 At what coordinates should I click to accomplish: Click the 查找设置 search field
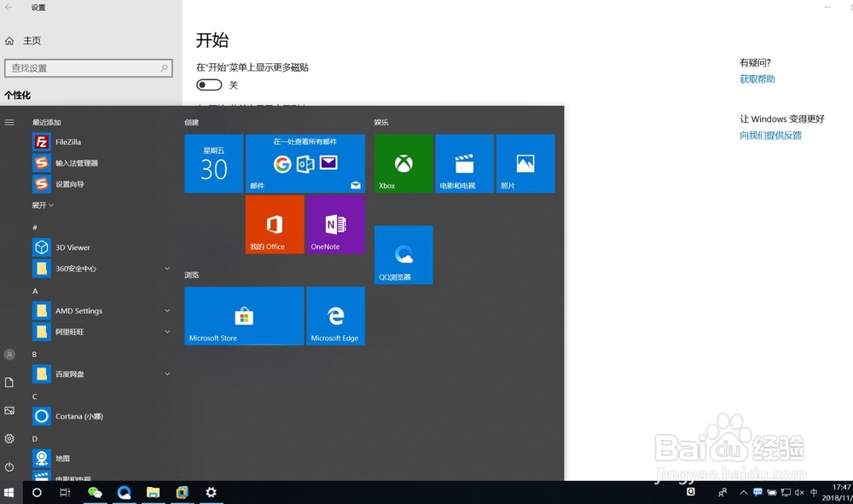pyautogui.click(x=89, y=68)
